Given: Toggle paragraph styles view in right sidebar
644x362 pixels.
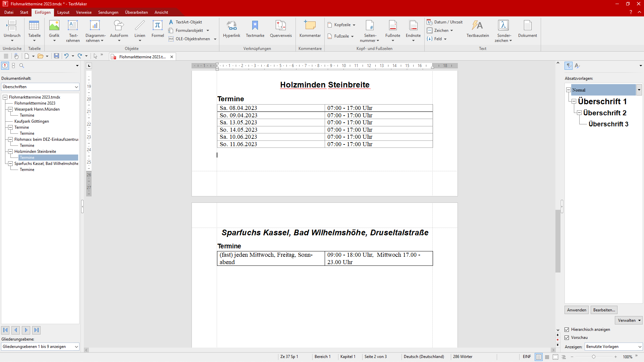Looking at the screenshot, I should [569, 66].
